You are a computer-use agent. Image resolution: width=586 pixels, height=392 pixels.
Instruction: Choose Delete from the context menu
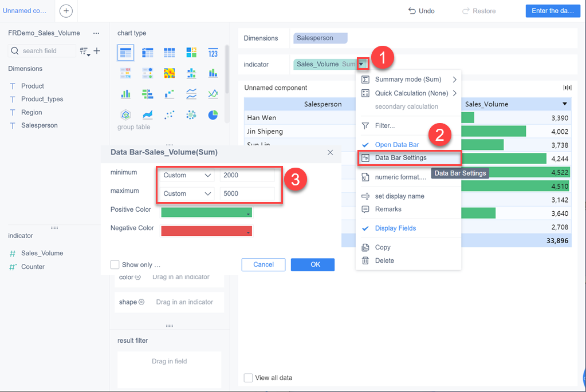[408, 260]
